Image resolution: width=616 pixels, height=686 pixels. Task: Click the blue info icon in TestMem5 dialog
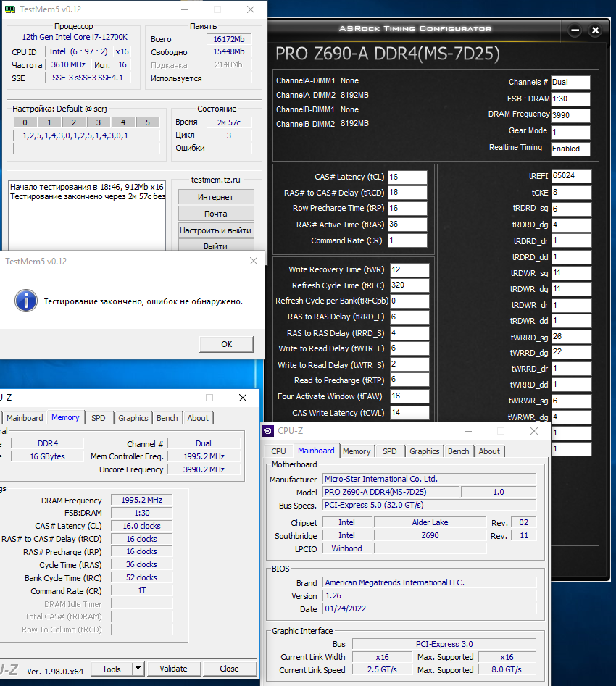(26, 301)
